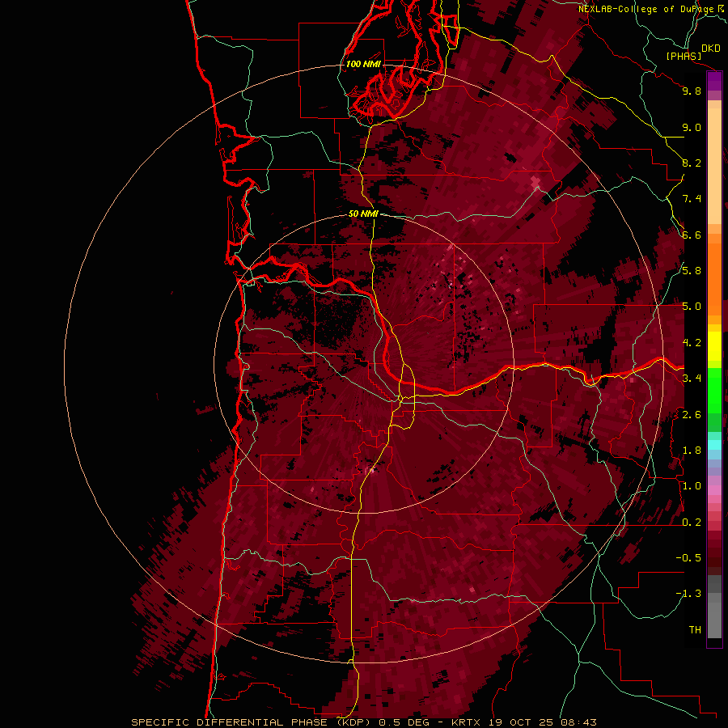Viewport: 728px width, 728px height.
Task: Click the "NEXLAB-College of DuPage" header text
Action: click(x=646, y=9)
